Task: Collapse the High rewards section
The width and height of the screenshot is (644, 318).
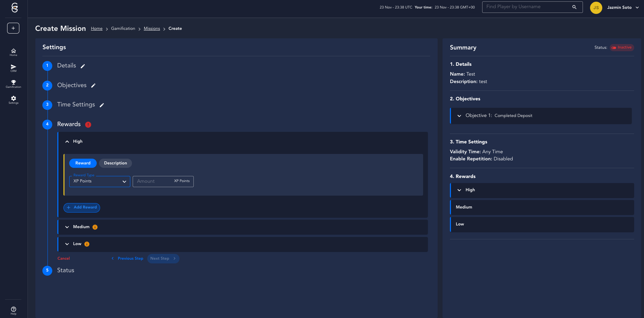Action: 67,142
